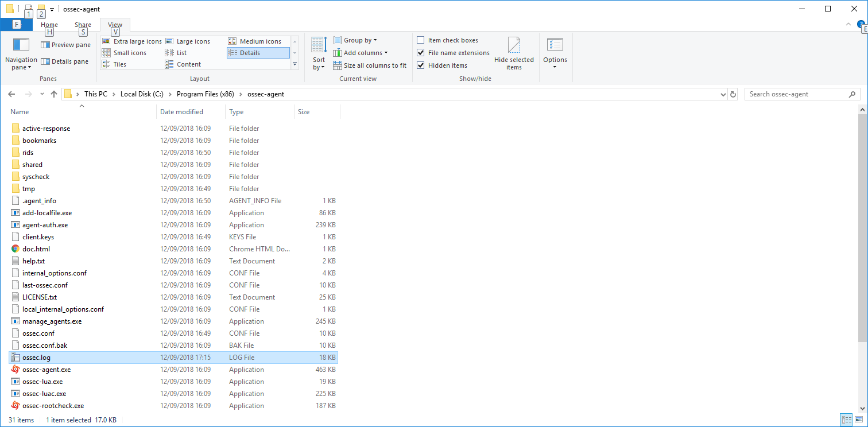
Task: Open the address bar history dropdown
Action: [x=723, y=94]
